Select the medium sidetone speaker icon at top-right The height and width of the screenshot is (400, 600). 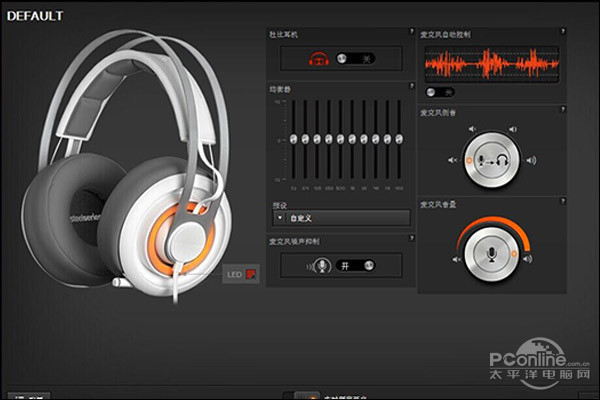coord(513,129)
